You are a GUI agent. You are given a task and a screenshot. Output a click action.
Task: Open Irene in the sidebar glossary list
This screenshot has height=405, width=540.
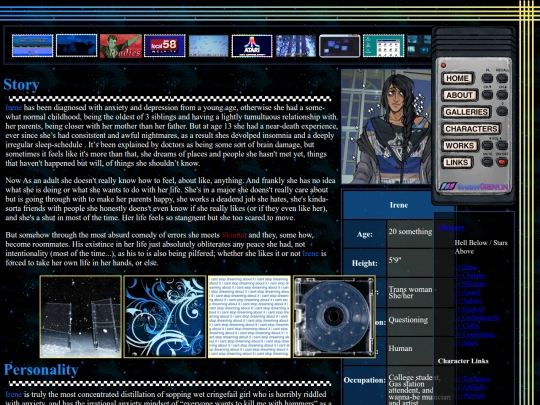pyautogui.click(x=467, y=267)
